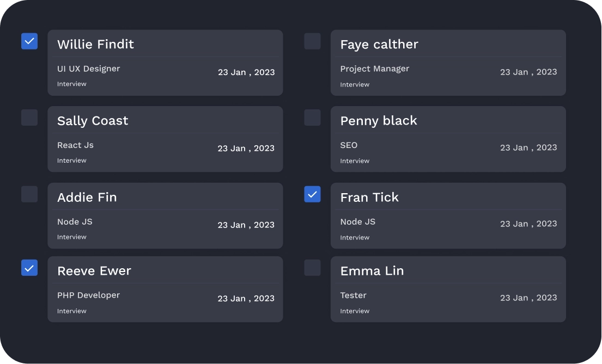Image resolution: width=602 pixels, height=364 pixels.
Task: Uncheck the checkbox beside Fran Tick
Action: click(312, 194)
